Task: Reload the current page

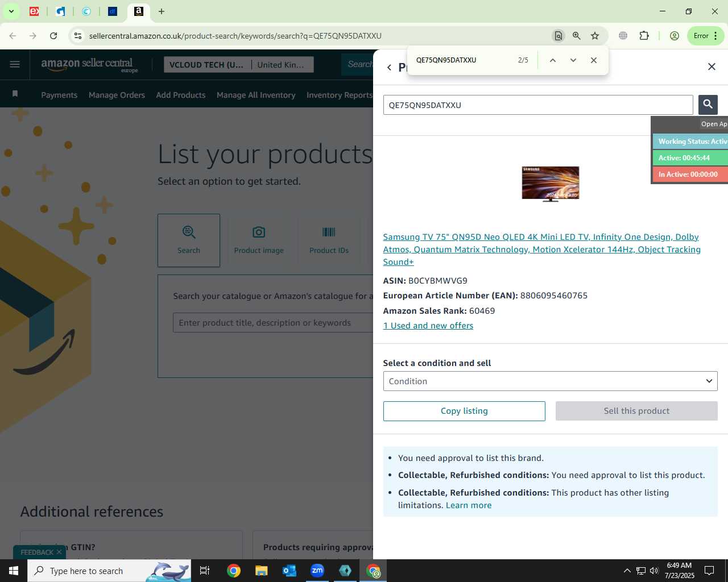Action: pos(53,36)
